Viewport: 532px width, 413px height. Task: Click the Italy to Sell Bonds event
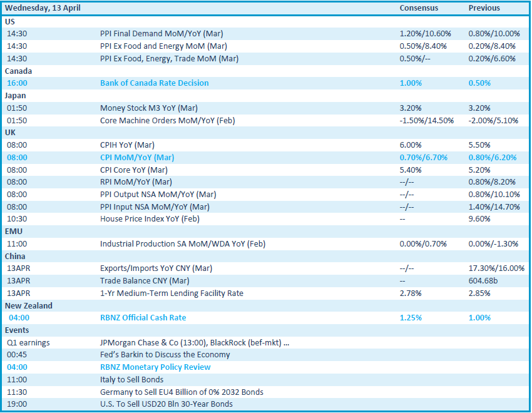tap(131, 380)
